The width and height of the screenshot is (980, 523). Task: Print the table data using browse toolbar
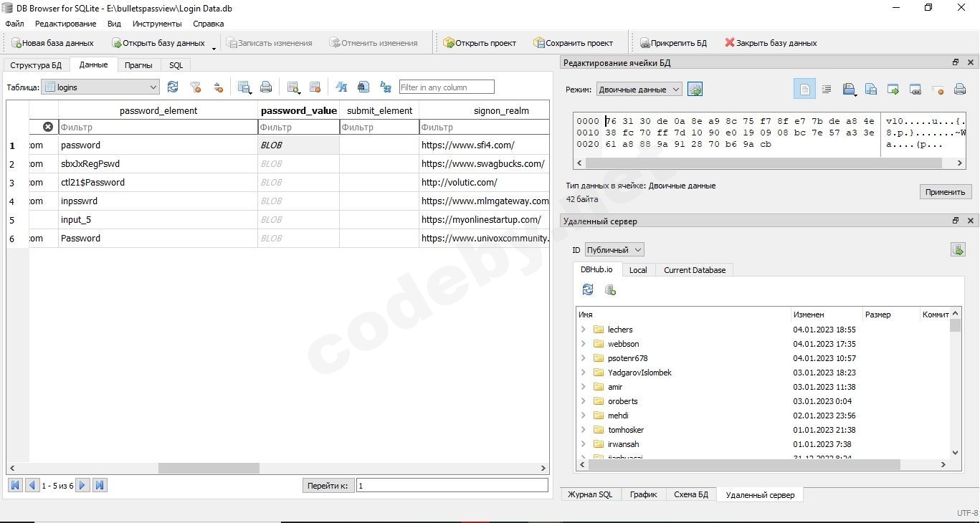pyautogui.click(x=266, y=87)
